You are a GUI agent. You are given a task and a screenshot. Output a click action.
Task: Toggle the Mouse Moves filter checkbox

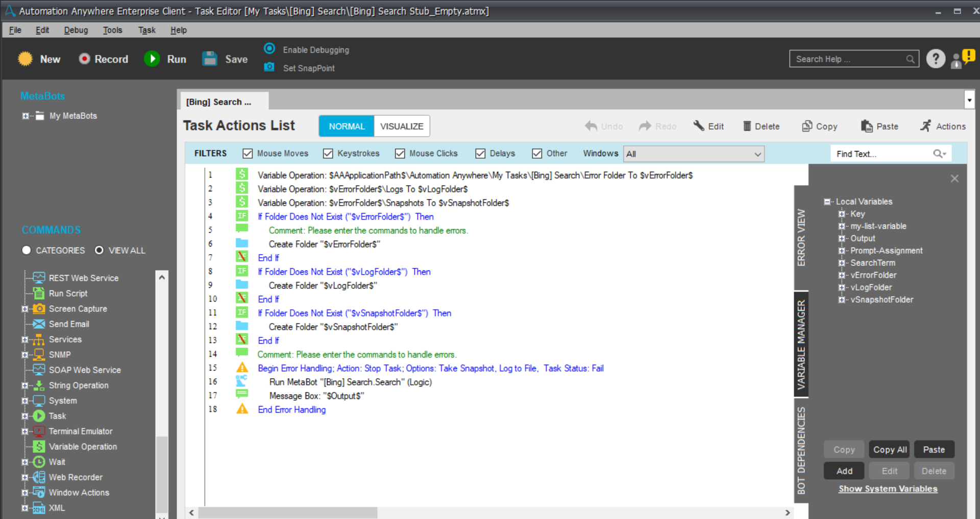248,154
